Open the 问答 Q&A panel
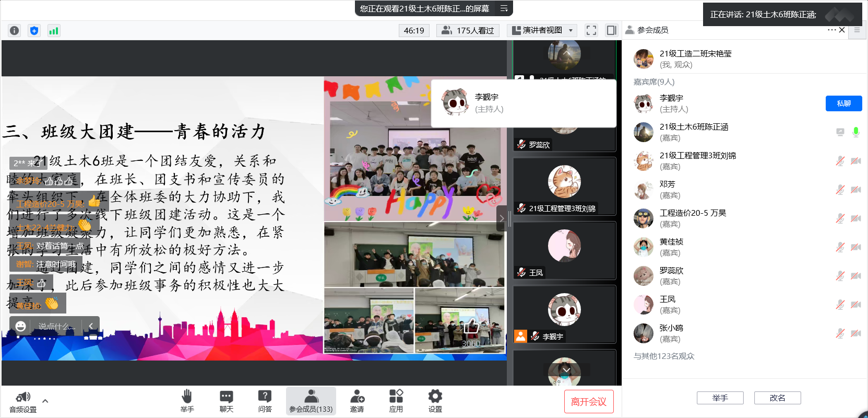 point(265,401)
